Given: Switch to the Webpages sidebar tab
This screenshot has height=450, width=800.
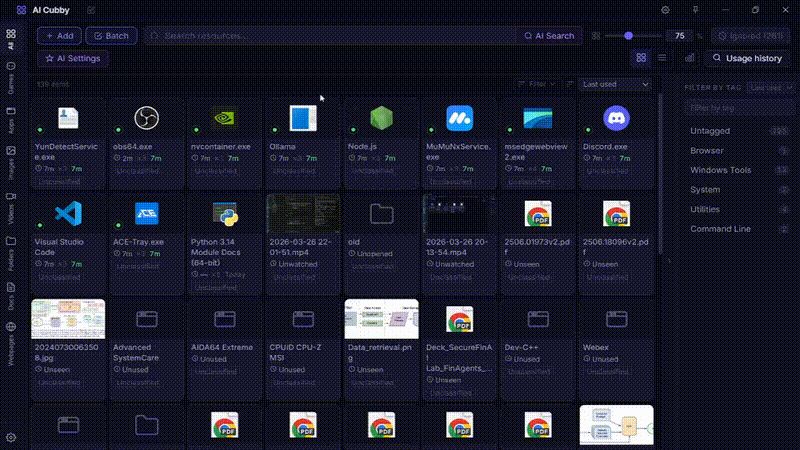Looking at the screenshot, I should coord(11,343).
